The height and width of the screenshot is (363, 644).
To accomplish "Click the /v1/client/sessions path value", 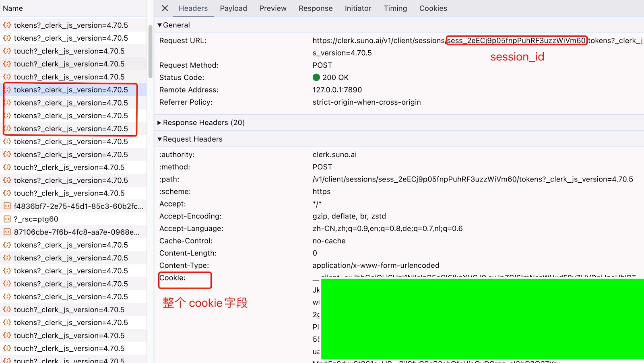I will (473, 179).
